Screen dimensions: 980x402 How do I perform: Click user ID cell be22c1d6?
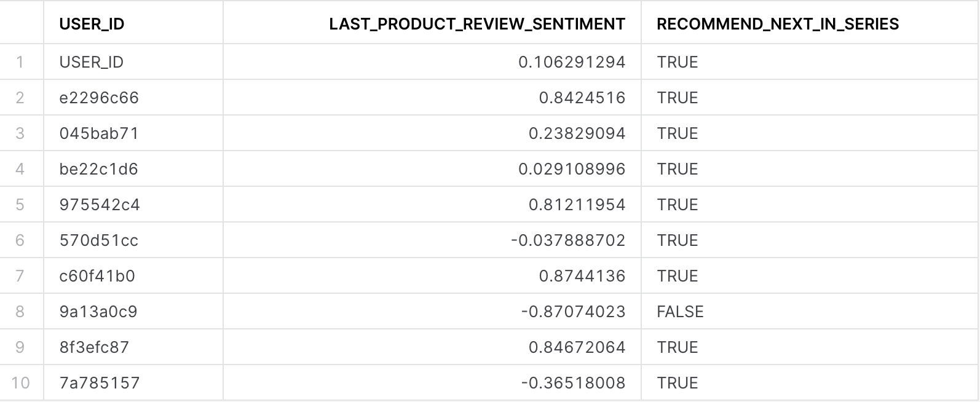[133, 169]
